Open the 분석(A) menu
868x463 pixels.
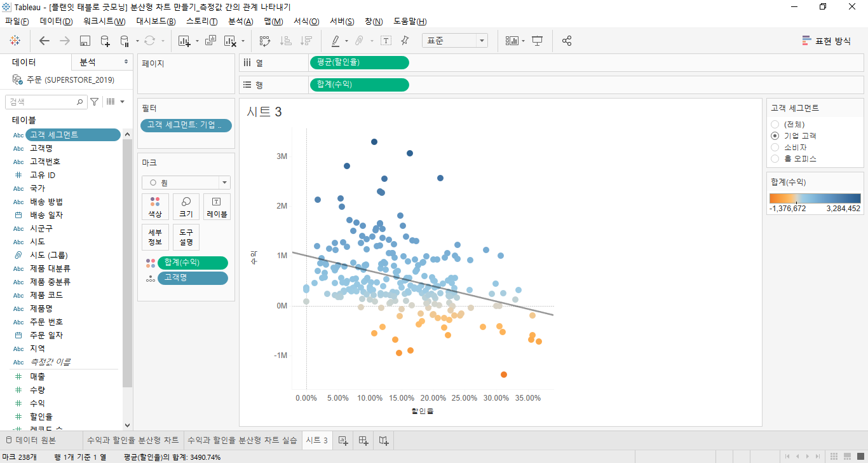pyautogui.click(x=241, y=21)
